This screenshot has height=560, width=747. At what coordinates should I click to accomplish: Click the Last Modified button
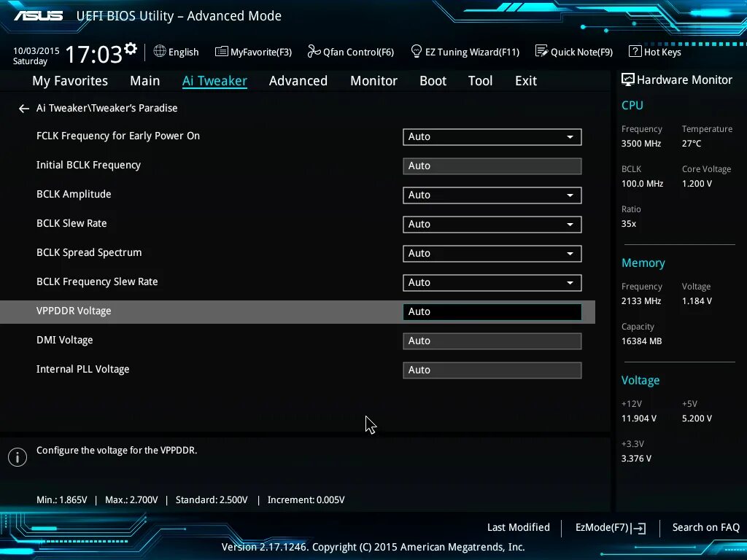pos(519,528)
